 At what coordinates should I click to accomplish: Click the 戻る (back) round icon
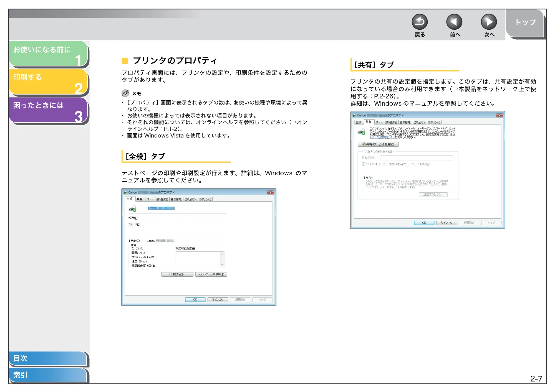tap(419, 22)
